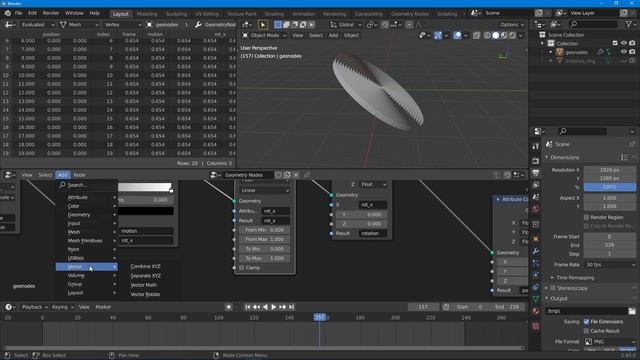The width and height of the screenshot is (640, 360).
Task: Click current frame marker 157 on timeline
Action: point(320,318)
